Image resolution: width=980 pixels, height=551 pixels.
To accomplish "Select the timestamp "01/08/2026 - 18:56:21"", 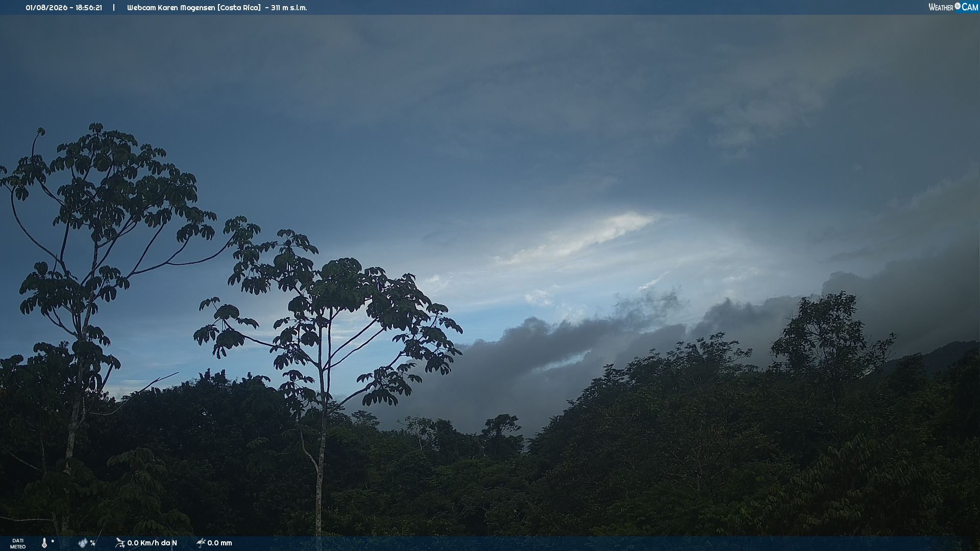I will (64, 8).
